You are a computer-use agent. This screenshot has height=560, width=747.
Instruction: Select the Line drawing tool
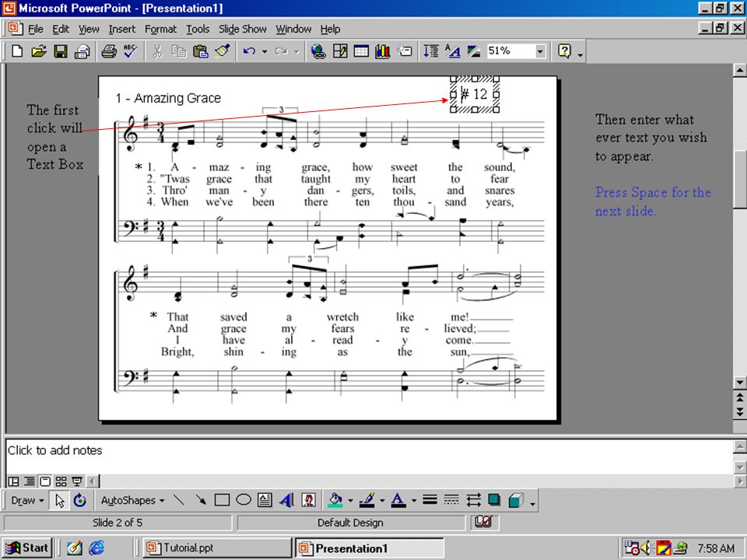(x=179, y=500)
